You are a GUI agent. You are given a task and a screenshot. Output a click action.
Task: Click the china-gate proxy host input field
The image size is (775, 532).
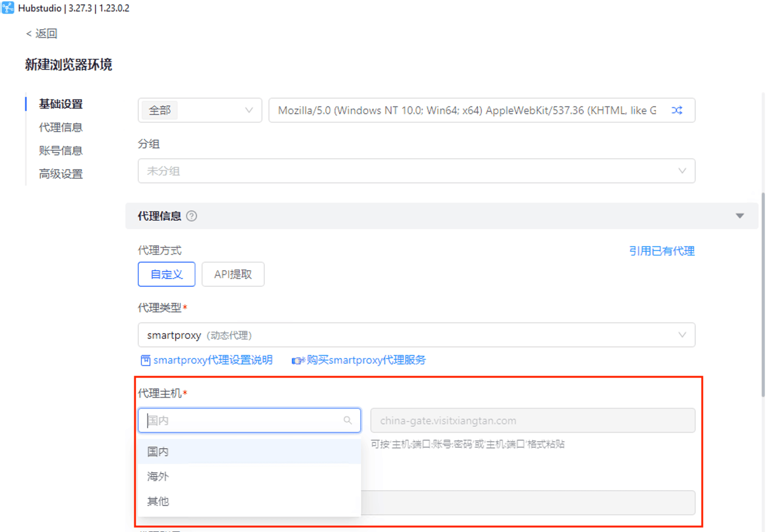(533, 420)
